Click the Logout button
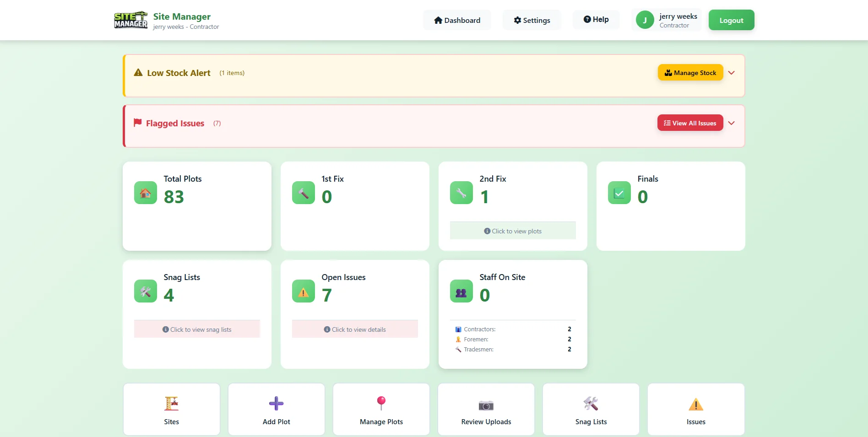 [x=731, y=20]
